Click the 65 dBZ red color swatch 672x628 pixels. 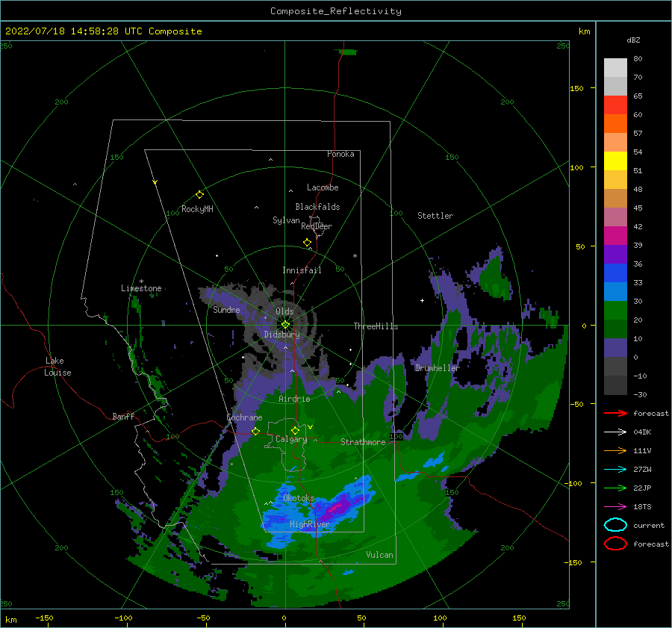click(615, 105)
